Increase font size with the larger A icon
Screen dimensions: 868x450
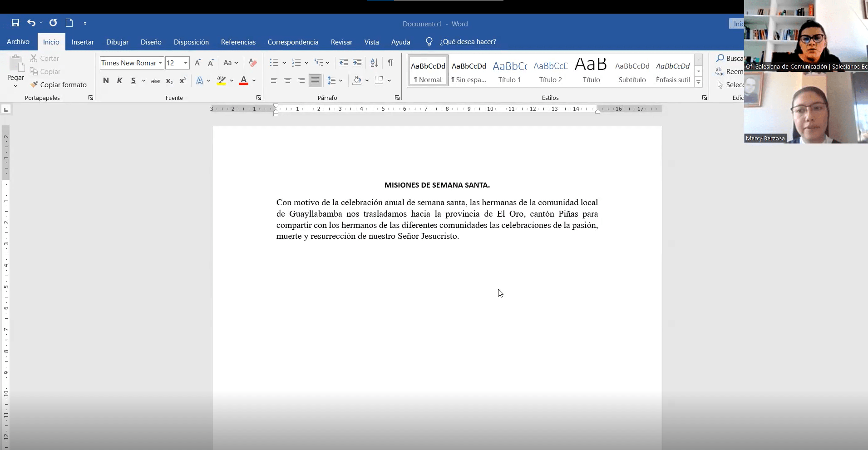point(197,63)
